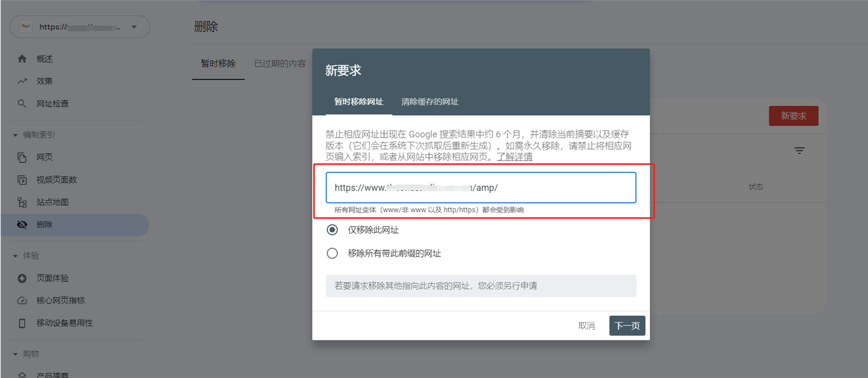This screenshot has width=868, height=378.
Task: Click the 视频页面数 video icon
Action: (22, 180)
